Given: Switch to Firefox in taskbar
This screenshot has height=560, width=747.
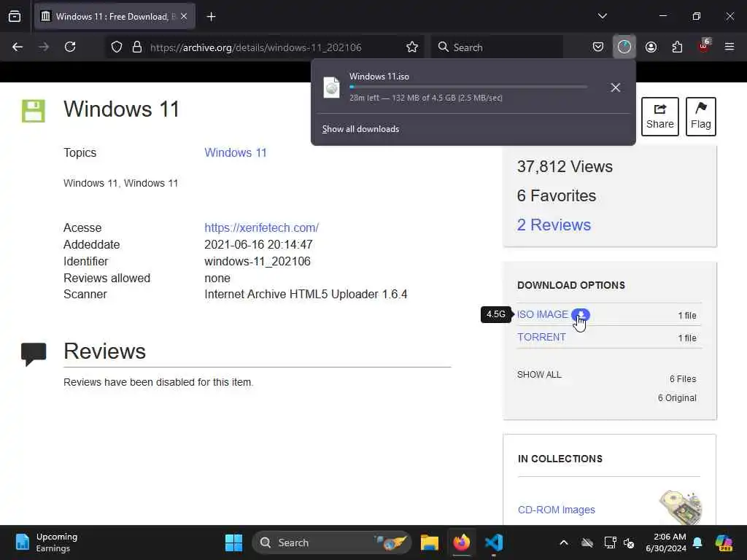Looking at the screenshot, I should pyautogui.click(x=461, y=542).
